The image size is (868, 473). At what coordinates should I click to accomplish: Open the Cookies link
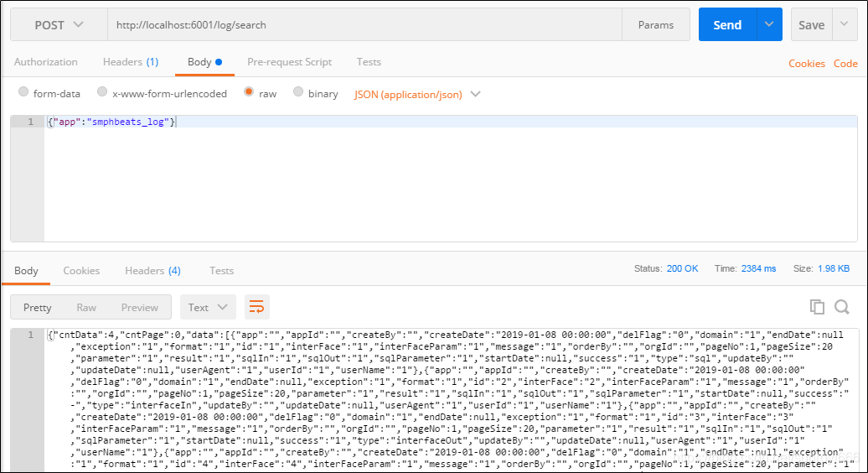807,64
